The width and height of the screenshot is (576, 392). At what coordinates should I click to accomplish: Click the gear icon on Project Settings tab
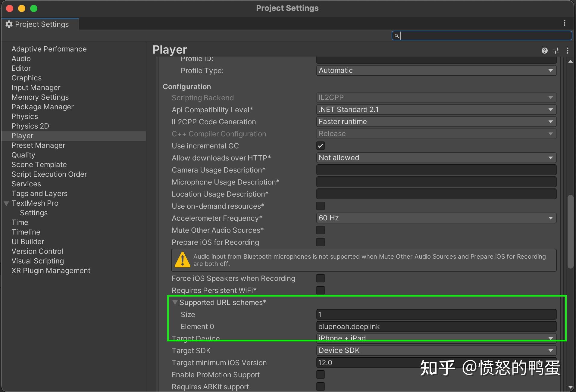click(9, 24)
